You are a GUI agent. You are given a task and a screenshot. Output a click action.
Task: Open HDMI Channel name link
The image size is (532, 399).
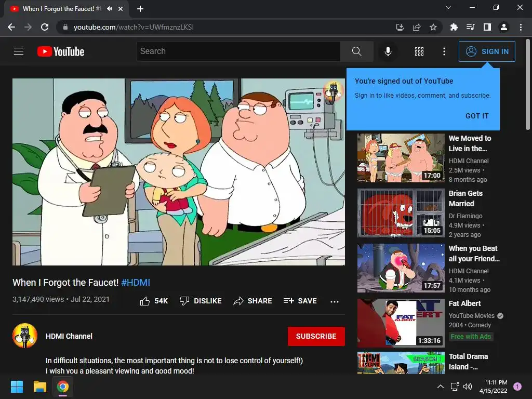pos(69,336)
